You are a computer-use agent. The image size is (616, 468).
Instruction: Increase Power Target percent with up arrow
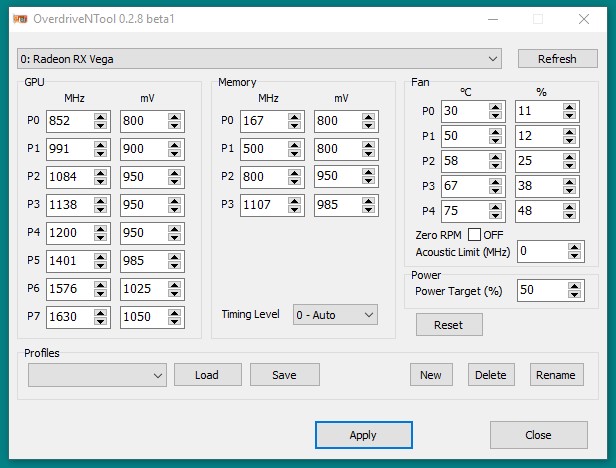tap(573, 286)
